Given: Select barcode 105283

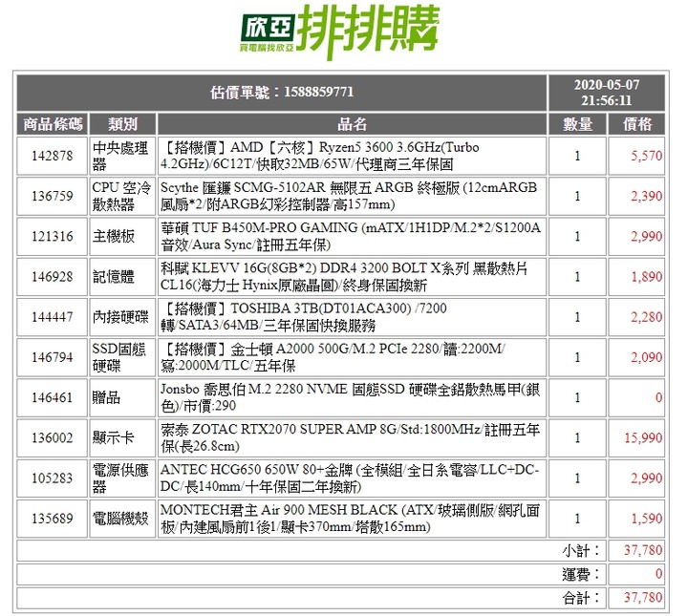Looking at the screenshot, I should tap(53, 478).
